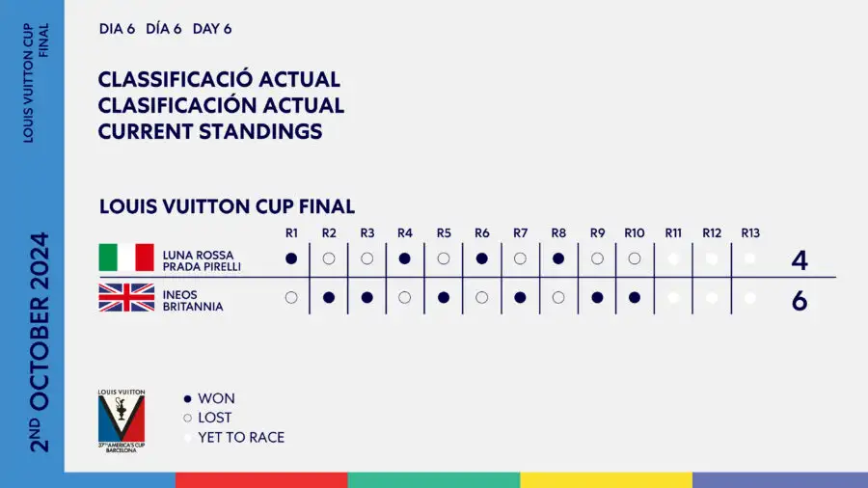Screen dimensions: 868x488
Task: Click INEOS Britannia's hollow R4 loss circle
Action: coord(405,298)
